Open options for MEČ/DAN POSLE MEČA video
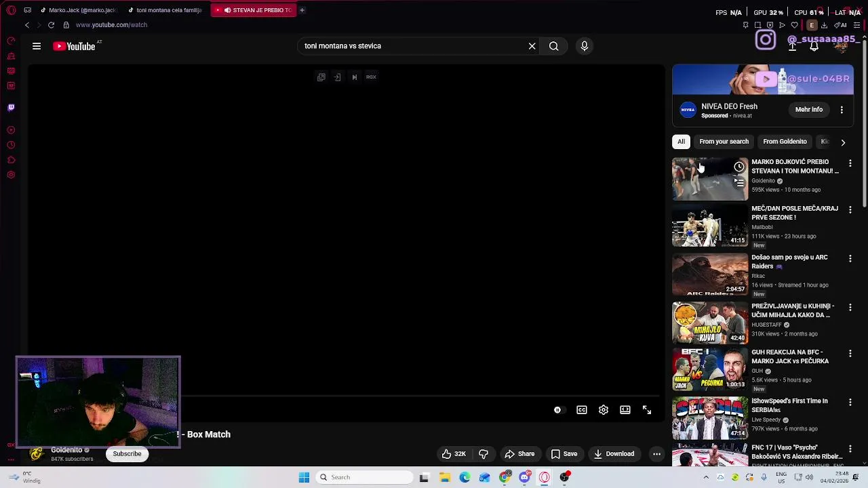This screenshot has width=868, height=488. tap(850, 210)
